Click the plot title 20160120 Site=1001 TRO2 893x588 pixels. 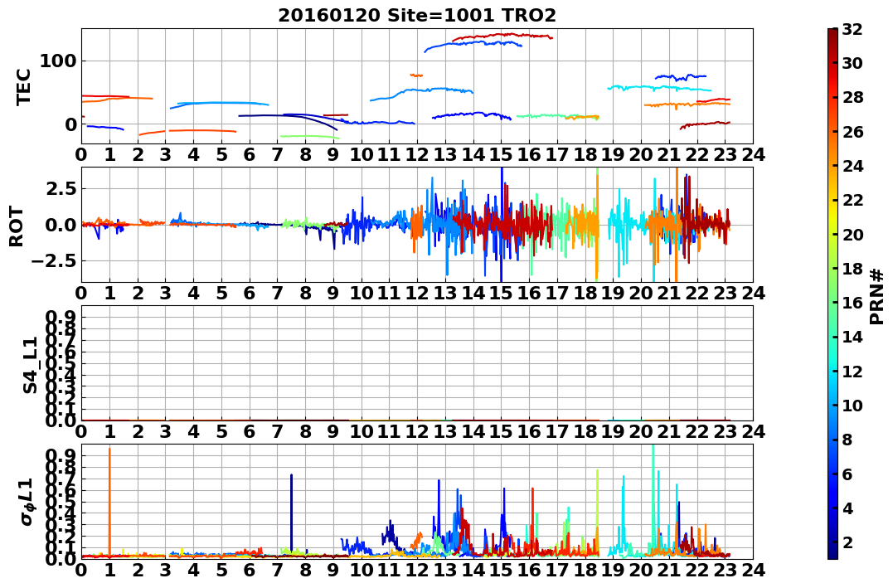[x=417, y=15]
